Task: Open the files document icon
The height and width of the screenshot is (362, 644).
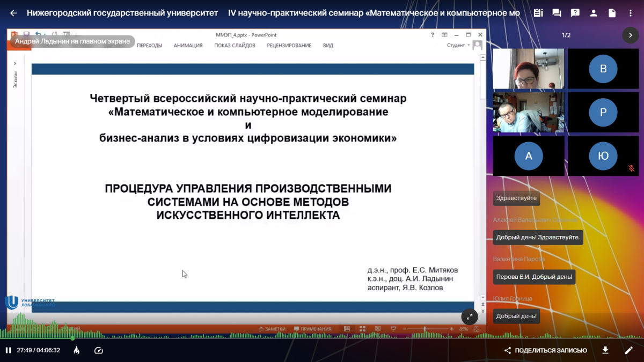Action: point(612,13)
